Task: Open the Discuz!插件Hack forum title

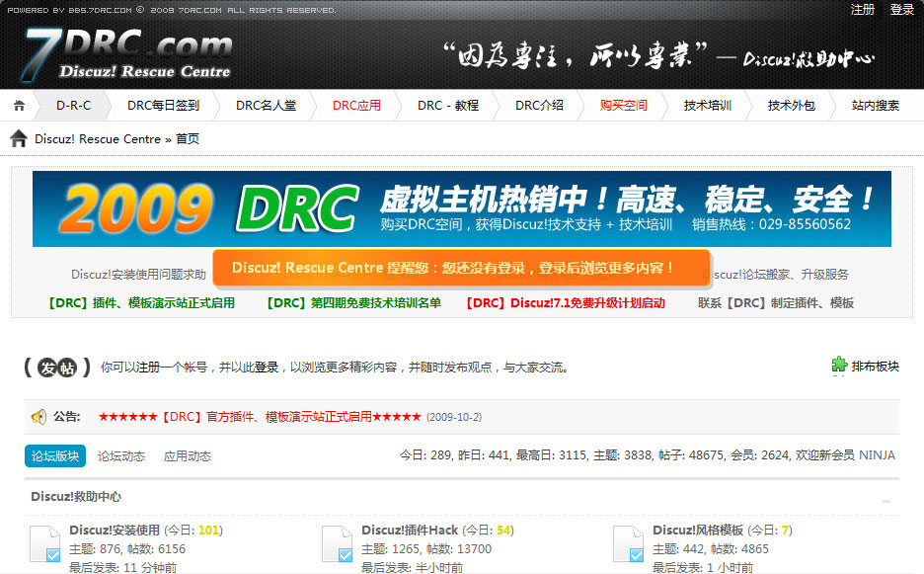Action: [x=410, y=531]
